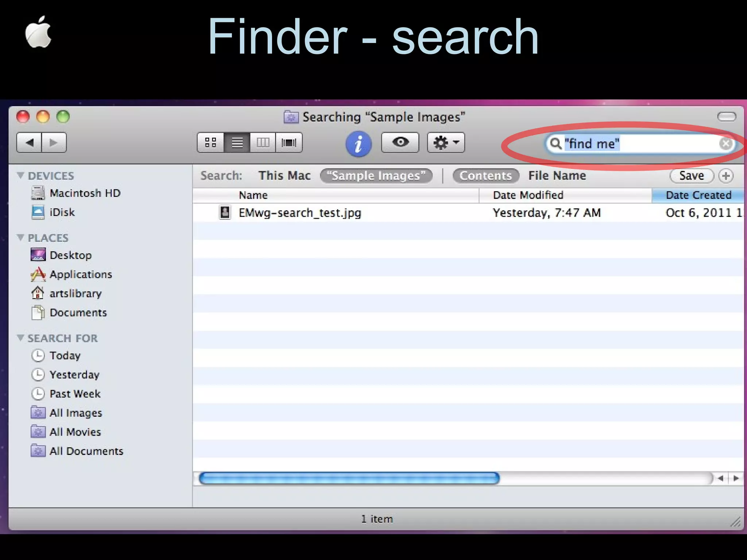Click the magnifying glass in the search field

tap(556, 144)
